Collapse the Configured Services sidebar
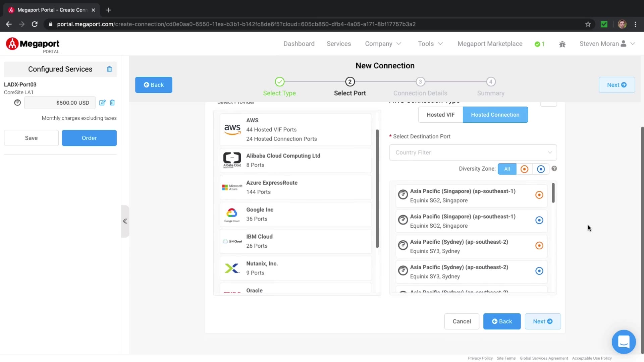This screenshot has height=362, width=644. coord(125,221)
